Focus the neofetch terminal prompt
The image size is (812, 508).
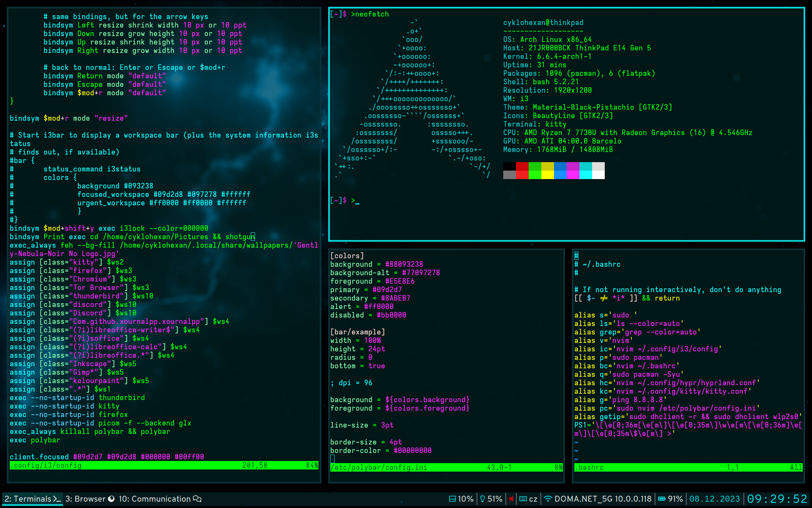click(357, 201)
